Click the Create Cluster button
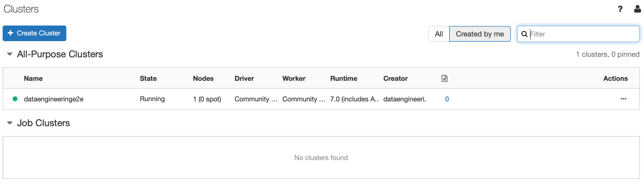This screenshot has width=644, height=184. click(34, 33)
